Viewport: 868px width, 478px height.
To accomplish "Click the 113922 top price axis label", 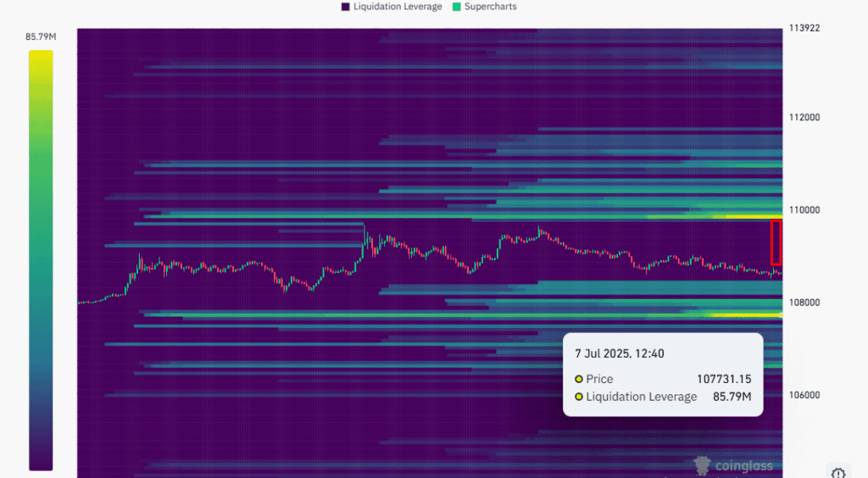I will pyautogui.click(x=805, y=28).
